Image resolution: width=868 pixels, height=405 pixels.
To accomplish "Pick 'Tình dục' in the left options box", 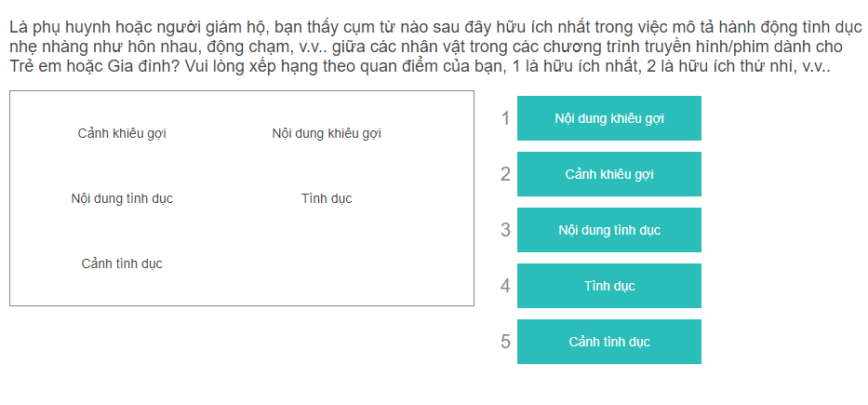I will click(327, 198).
